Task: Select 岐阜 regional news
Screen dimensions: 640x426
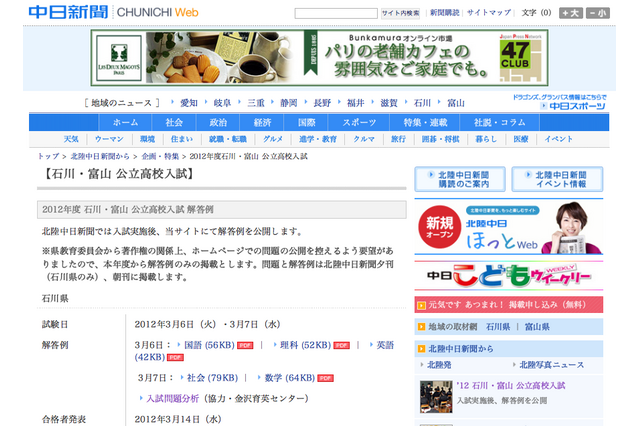Action: 222,103
